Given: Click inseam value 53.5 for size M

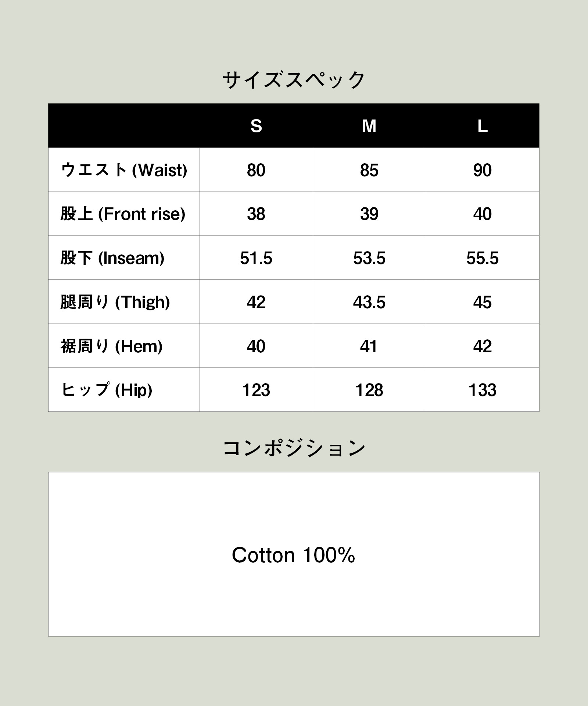Looking at the screenshot, I should click(x=369, y=258).
